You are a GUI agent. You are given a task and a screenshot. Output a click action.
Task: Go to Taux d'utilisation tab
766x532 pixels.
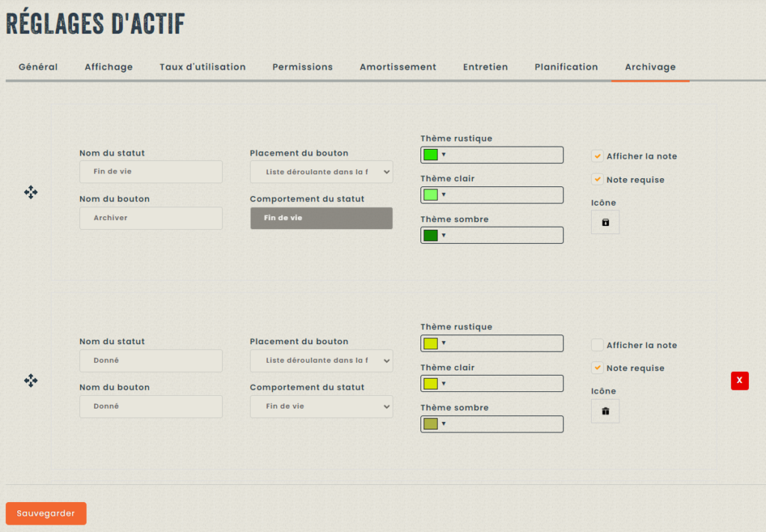tap(202, 67)
